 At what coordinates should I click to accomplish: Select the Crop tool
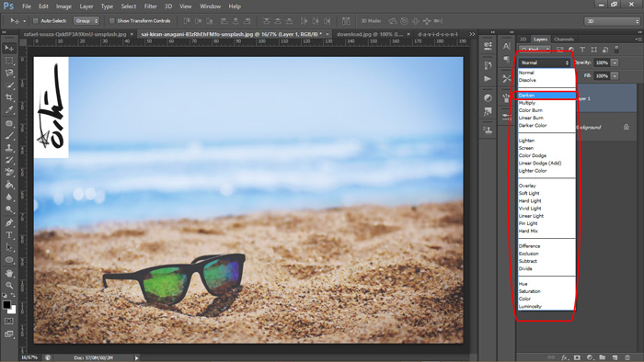(9, 97)
